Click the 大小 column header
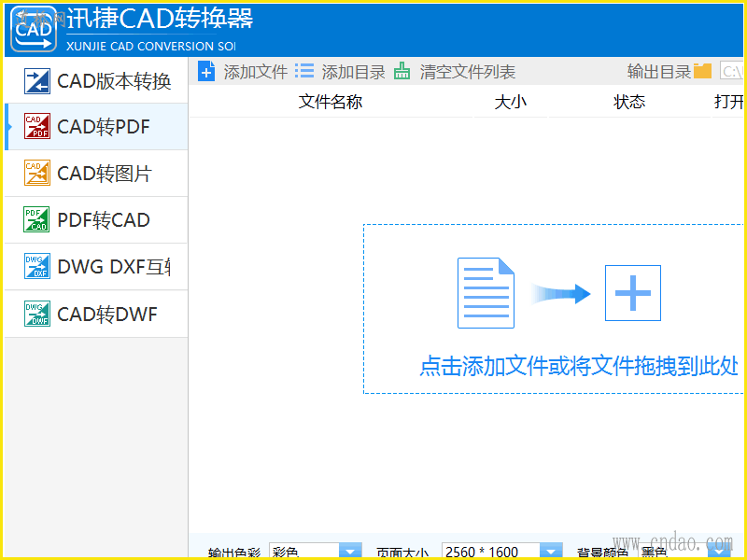The height and width of the screenshot is (560, 747). [x=510, y=102]
